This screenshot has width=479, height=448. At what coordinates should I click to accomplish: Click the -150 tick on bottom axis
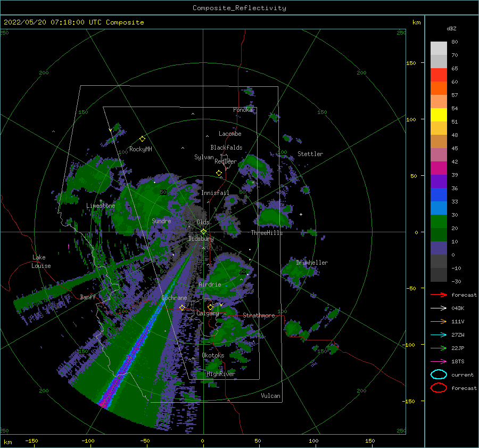(x=31, y=441)
